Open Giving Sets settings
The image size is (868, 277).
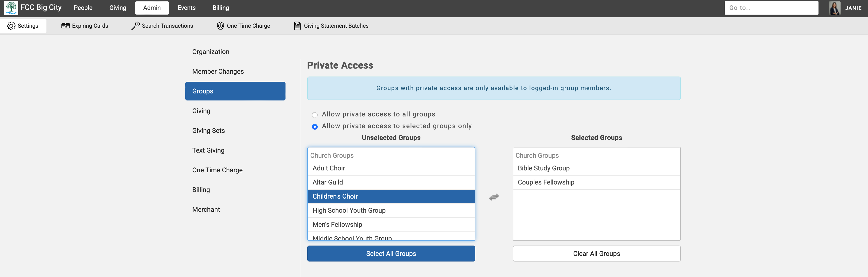(208, 131)
